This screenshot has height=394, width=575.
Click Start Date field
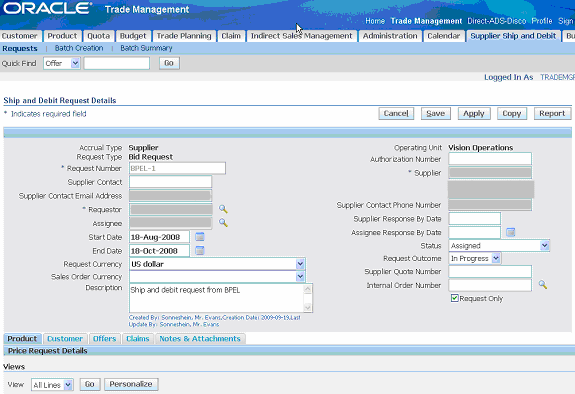(159, 237)
